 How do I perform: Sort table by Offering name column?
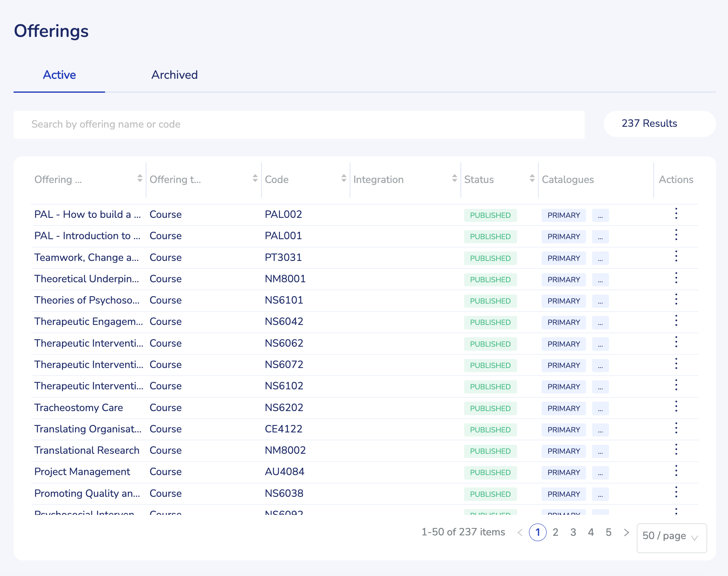pos(140,178)
